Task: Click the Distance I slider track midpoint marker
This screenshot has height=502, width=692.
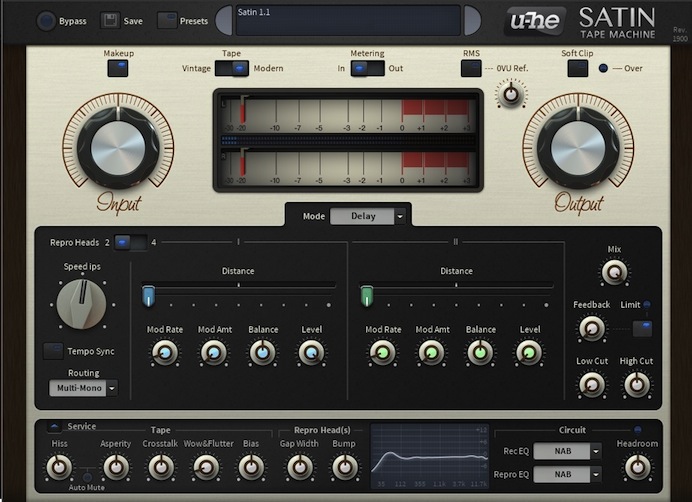Action: point(239,285)
